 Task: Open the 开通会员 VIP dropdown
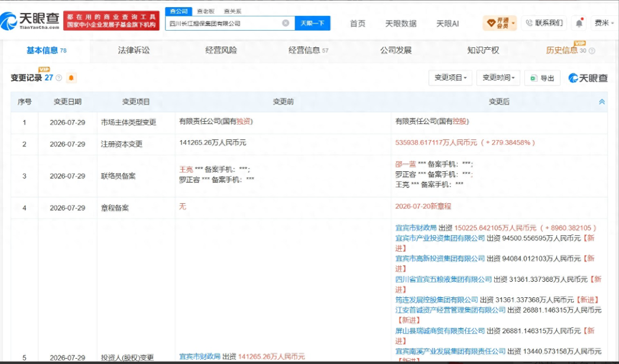coord(500,23)
